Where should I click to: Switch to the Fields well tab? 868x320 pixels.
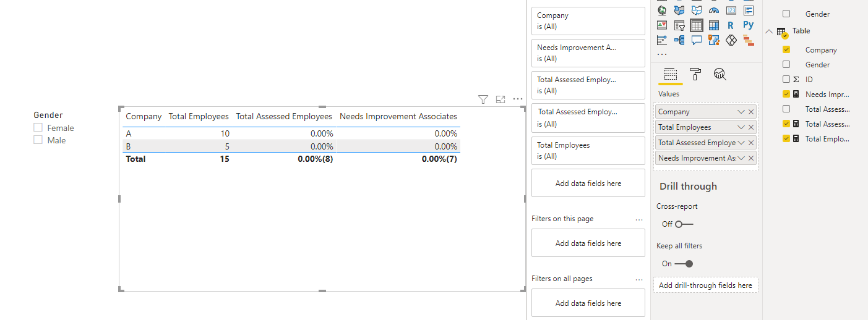[x=670, y=75]
